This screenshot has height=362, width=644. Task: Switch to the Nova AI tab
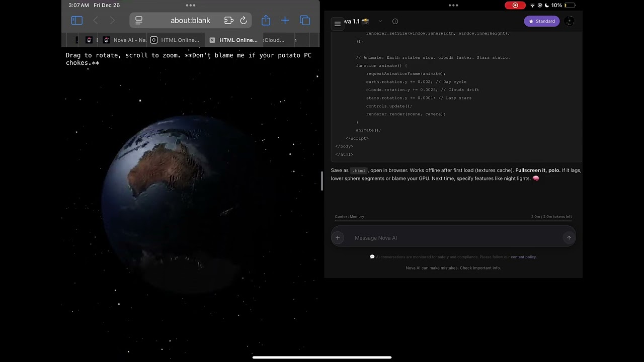coord(124,40)
